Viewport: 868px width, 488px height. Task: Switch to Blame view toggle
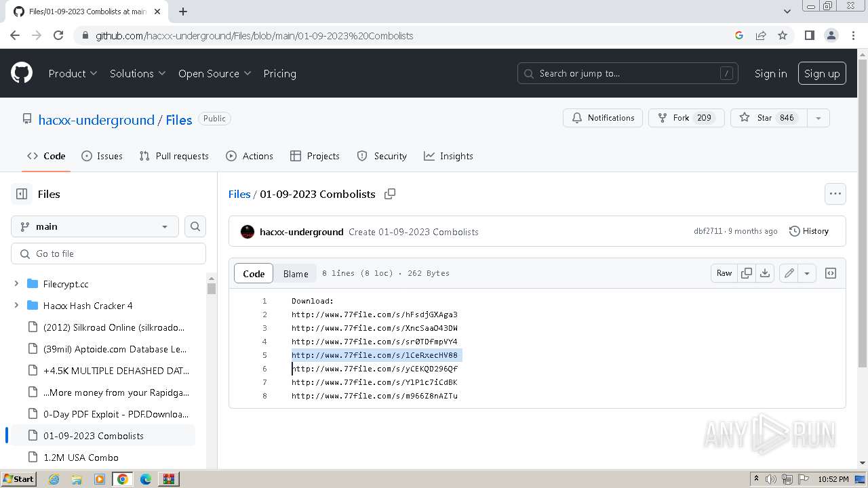(x=296, y=273)
